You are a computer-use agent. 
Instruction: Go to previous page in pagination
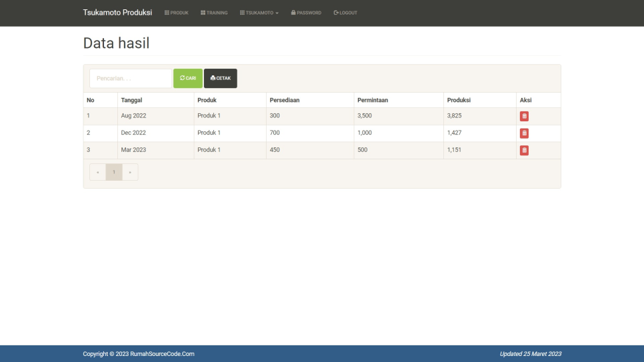click(98, 172)
